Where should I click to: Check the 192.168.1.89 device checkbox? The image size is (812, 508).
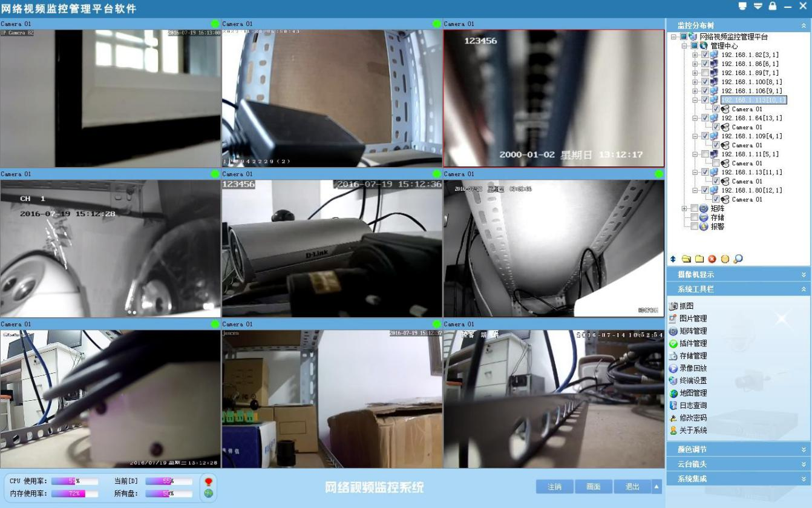(x=705, y=73)
